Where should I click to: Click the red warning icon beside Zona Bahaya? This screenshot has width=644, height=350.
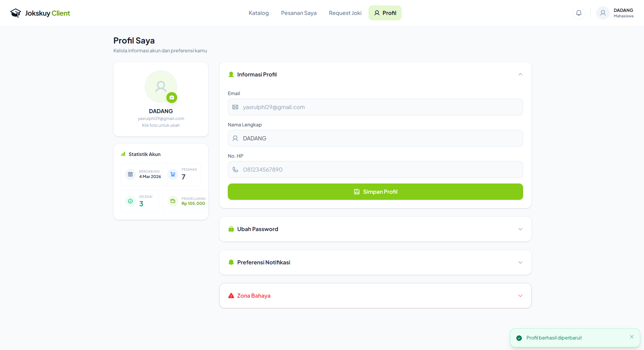pyautogui.click(x=231, y=296)
